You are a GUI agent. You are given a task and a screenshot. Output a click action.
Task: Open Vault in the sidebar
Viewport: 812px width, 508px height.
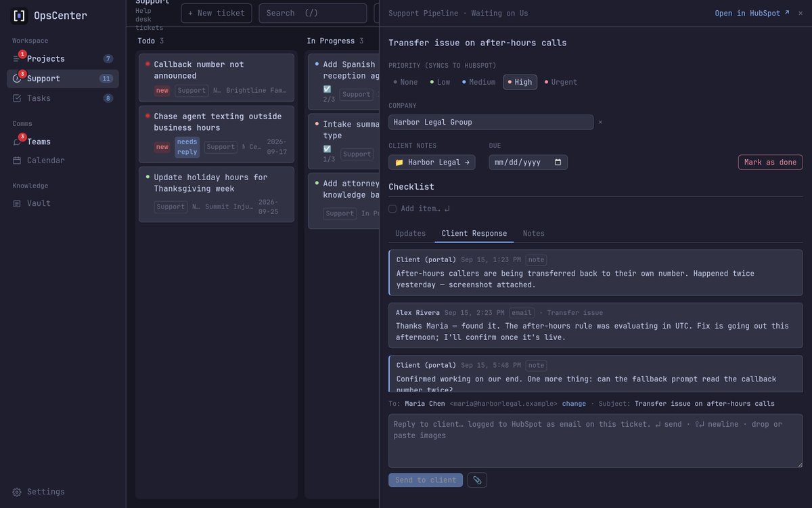[63, 203]
